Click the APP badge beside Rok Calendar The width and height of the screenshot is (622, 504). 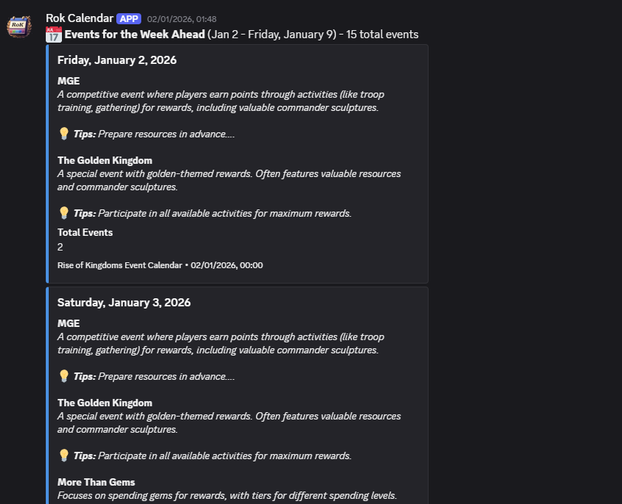coord(129,18)
